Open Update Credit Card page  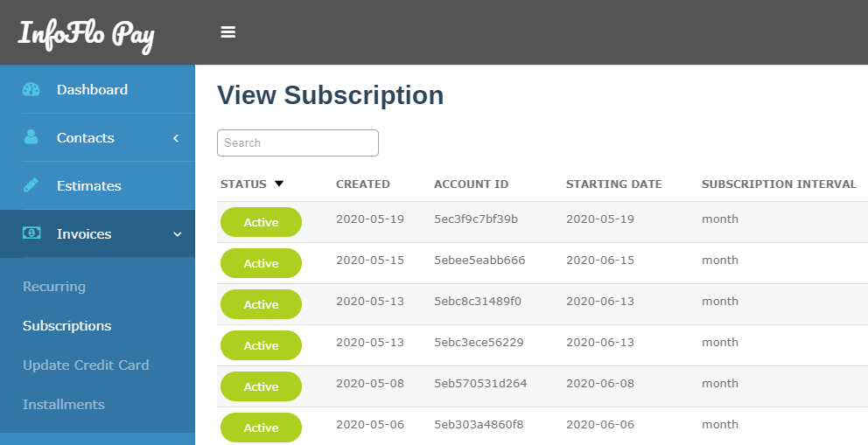86,365
